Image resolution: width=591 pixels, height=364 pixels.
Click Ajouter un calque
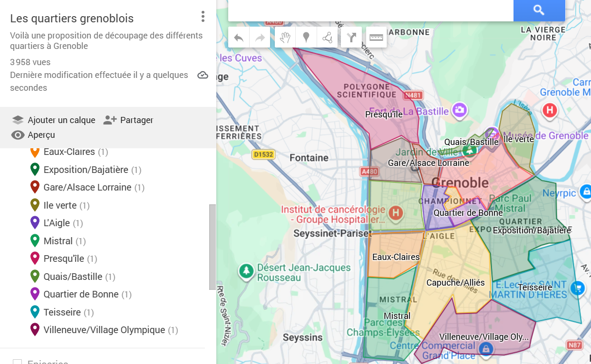click(54, 120)
